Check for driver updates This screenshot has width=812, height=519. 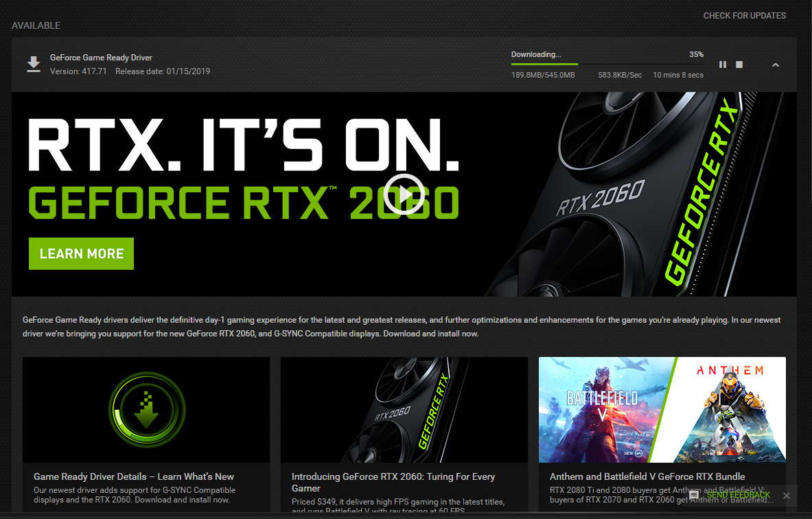point(744,16)
